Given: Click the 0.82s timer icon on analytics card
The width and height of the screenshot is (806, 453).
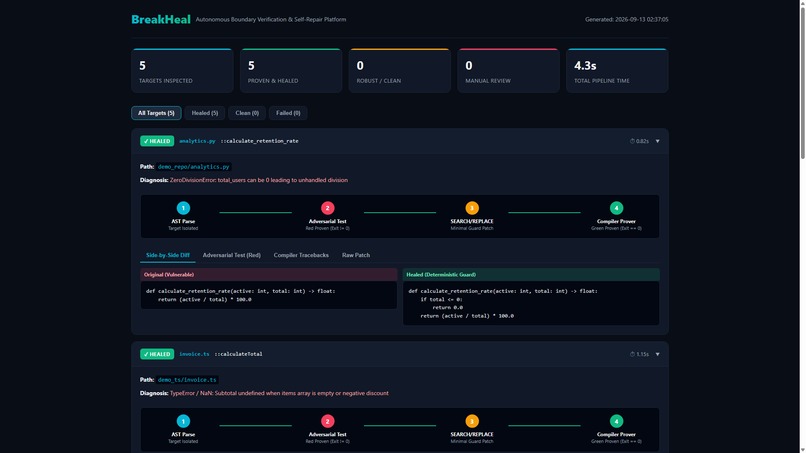Looking at the screenshot, I should pyautogui.click(x=632, y=141).
